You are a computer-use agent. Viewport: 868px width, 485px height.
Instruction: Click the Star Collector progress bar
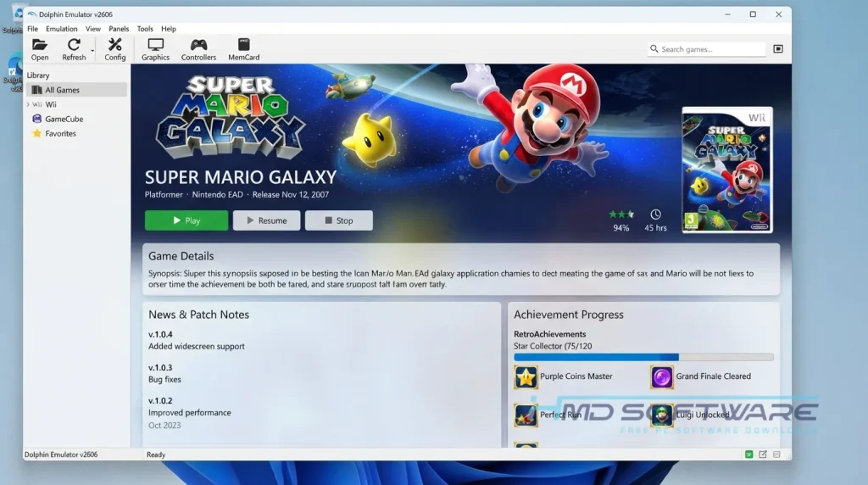[643, 357]
